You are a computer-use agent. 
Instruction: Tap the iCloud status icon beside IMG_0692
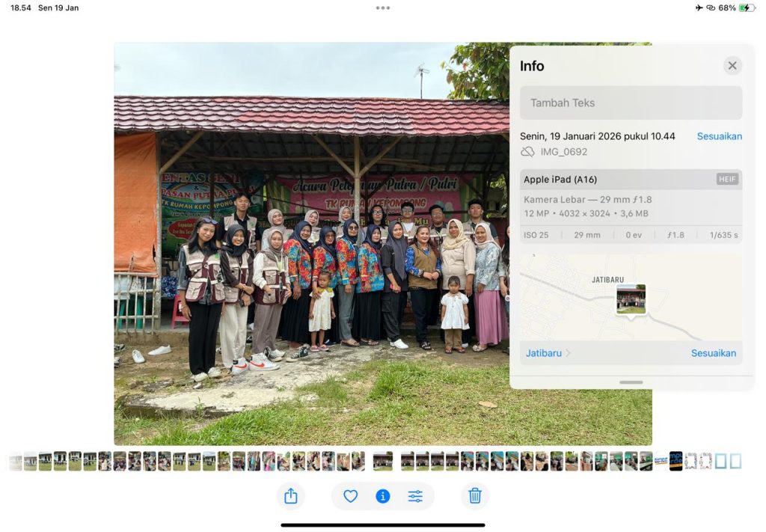click(x=527, y=152)
